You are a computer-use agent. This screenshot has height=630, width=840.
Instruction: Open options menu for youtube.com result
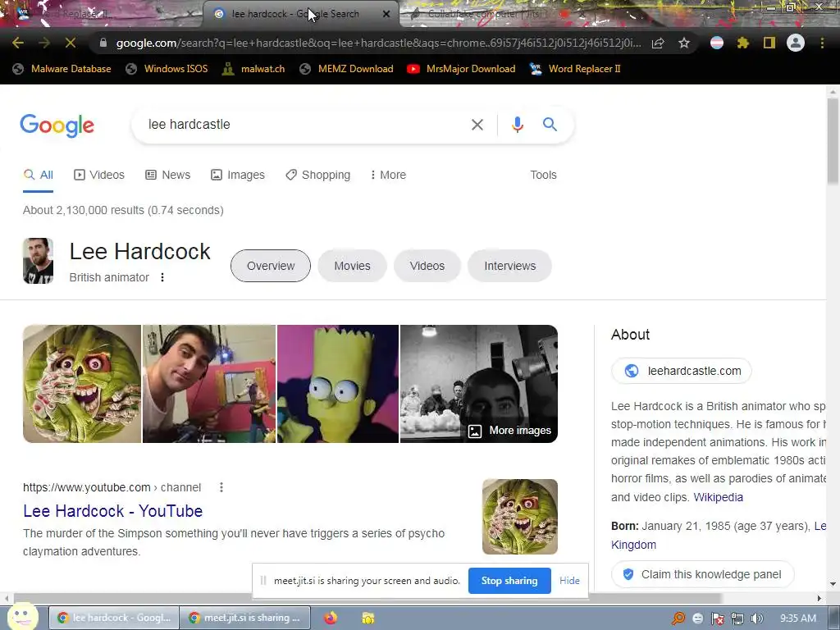[x=221, y=487]
